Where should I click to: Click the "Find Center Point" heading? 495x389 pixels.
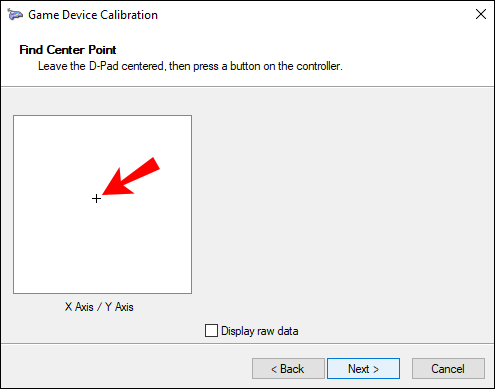coord(68,50)
